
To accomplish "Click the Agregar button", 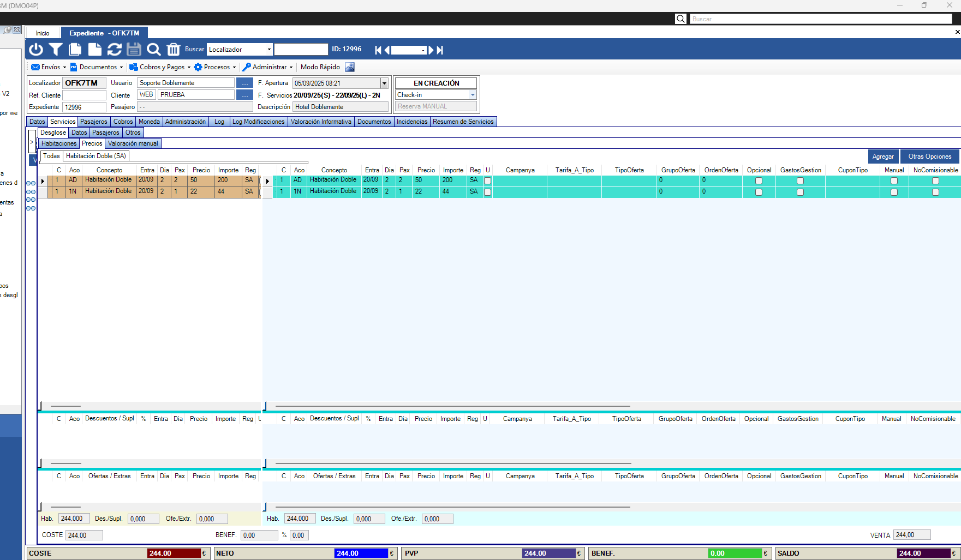I will coord(883,156).
